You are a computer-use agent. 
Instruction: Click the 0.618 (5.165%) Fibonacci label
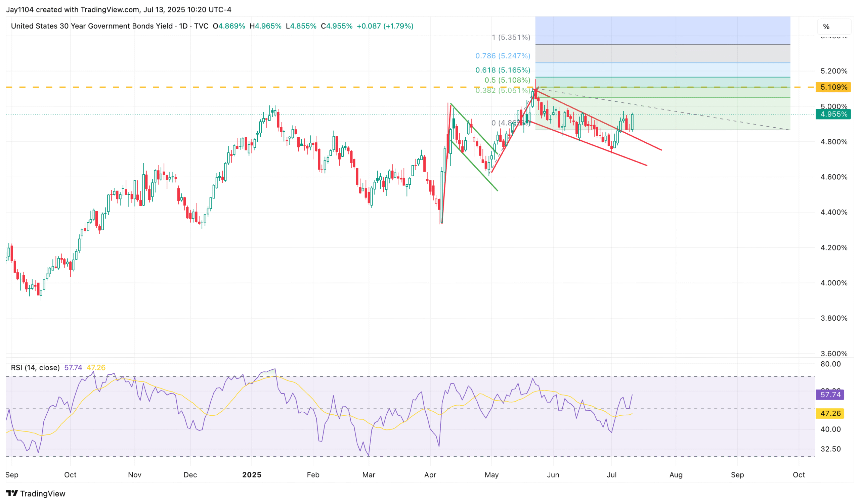click(x=503, y=70)
